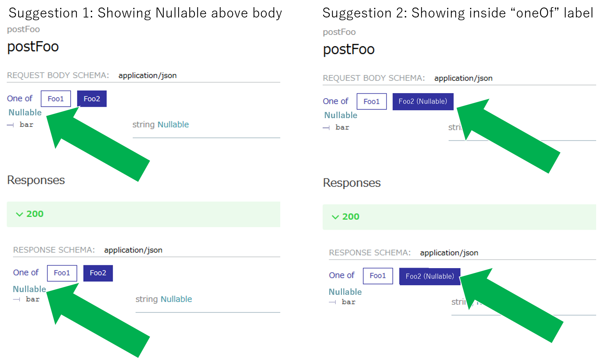
Task: Select Foo1 tab in right response schema
Action: point(378,276)
